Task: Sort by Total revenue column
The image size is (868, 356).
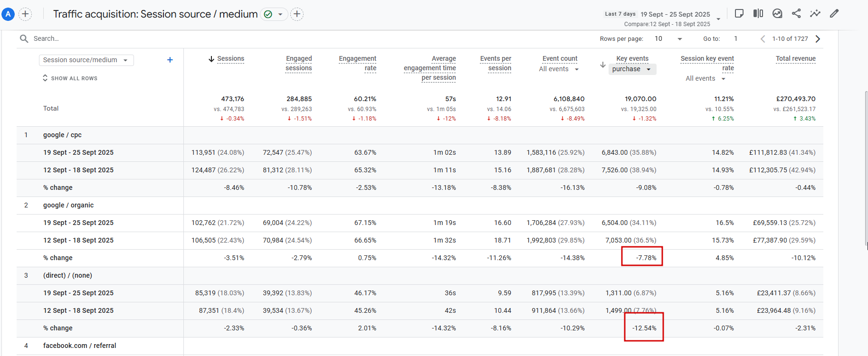Action: [796, 58]
